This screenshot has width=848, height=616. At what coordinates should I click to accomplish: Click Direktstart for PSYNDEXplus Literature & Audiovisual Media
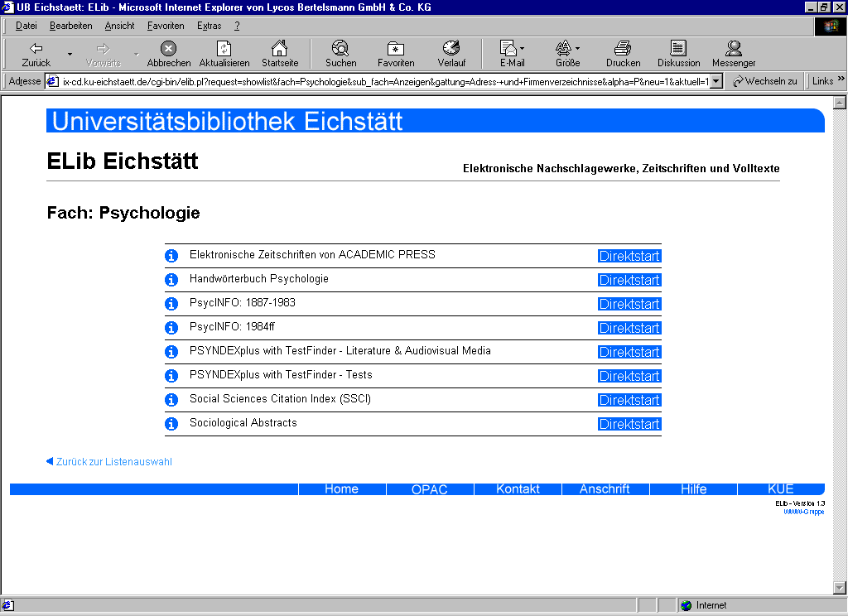click(x=629, y=352)
